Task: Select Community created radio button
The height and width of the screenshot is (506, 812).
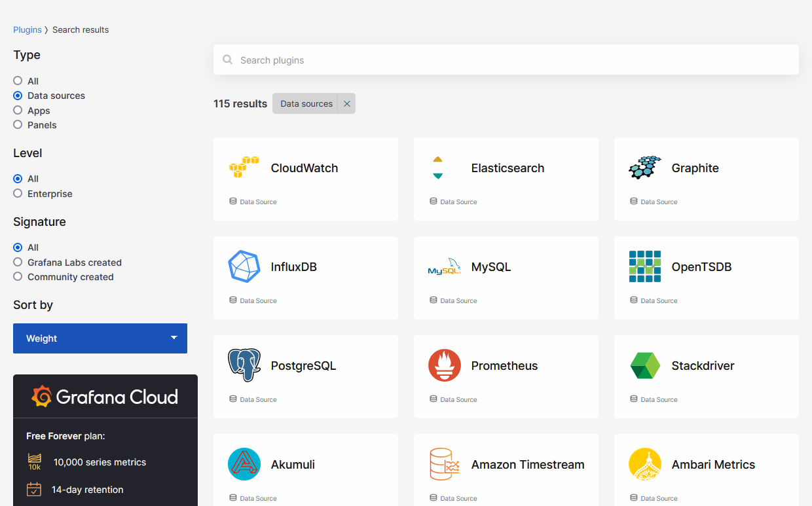Action: point(18,277)
